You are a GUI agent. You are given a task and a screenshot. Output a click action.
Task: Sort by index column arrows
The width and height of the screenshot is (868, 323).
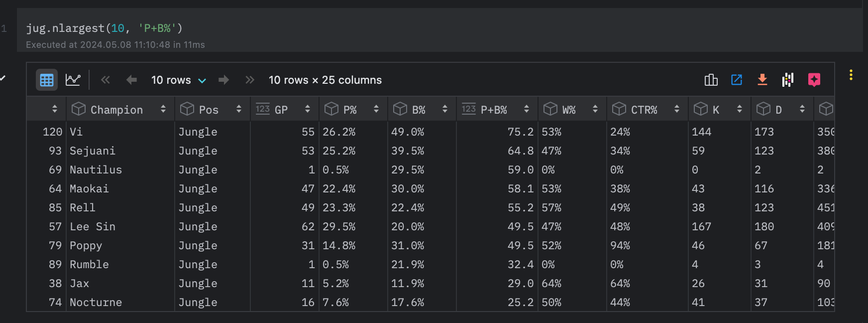tap(55, 109)
